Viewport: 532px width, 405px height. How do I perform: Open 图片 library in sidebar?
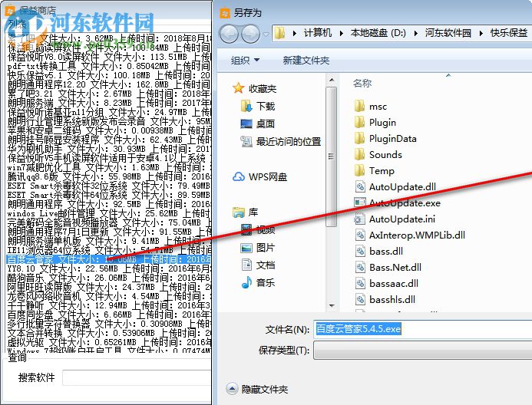(x=257, y=248)
